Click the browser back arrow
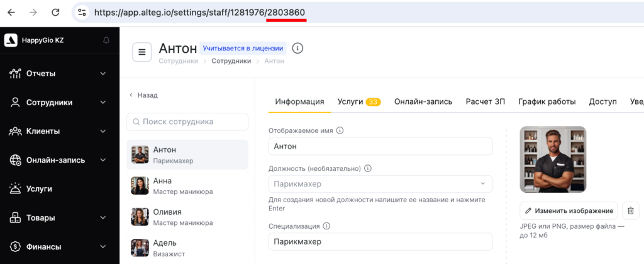This screenshot has height=264, width=644. pyautogui.click(x=11, y=12)
